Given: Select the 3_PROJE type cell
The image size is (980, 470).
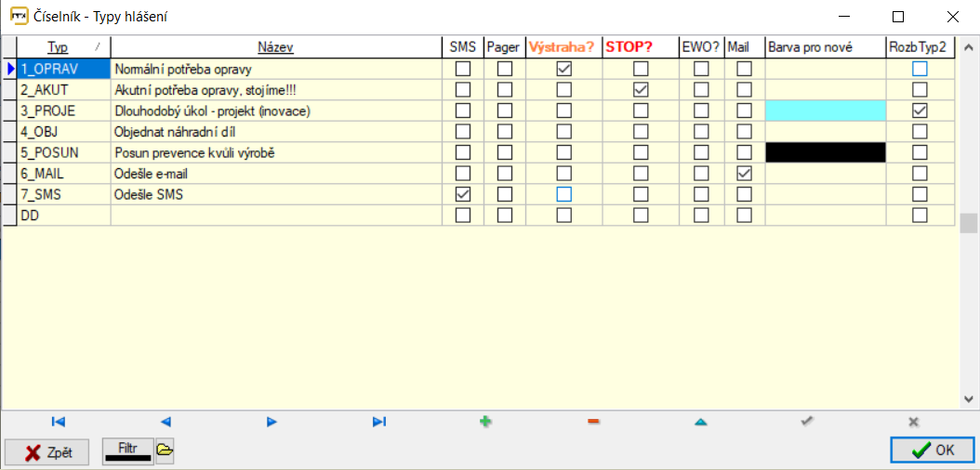Looking at the screenshot, I should (63, 111).
